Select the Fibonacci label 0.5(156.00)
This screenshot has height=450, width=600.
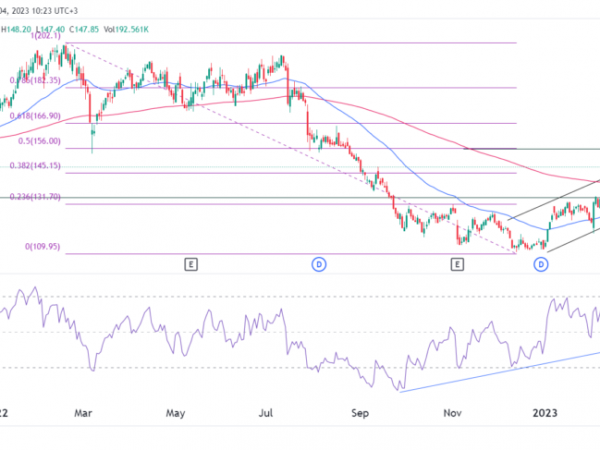(39, 141)
